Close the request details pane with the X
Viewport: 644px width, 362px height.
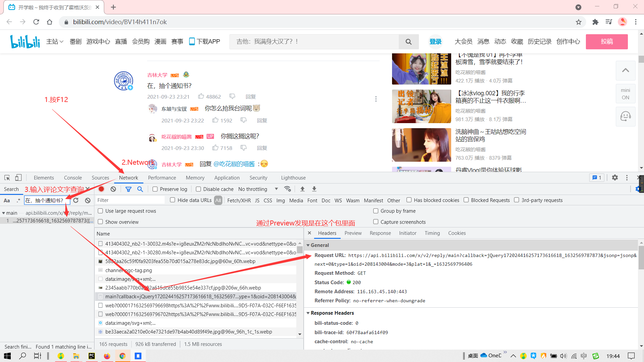coord(309,233)
